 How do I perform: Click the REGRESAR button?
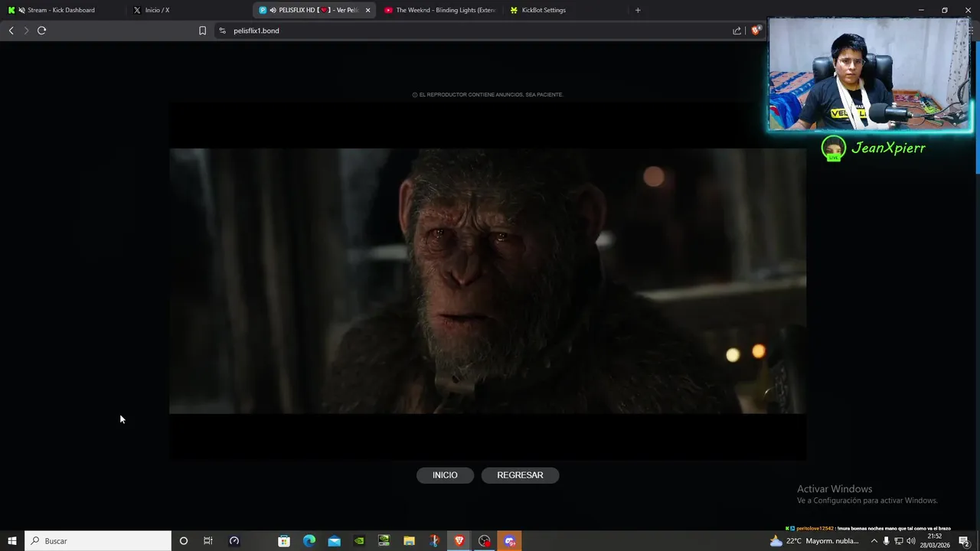tap(520, 475)
